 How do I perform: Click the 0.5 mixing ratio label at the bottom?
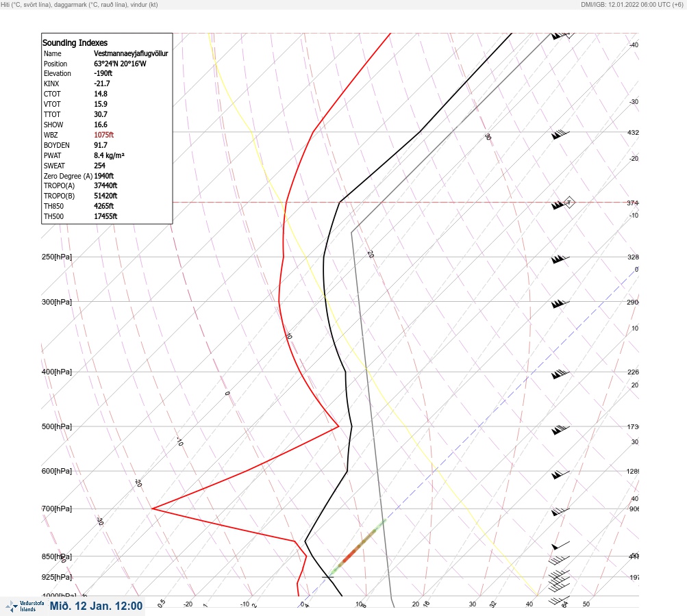coord(161,603)
